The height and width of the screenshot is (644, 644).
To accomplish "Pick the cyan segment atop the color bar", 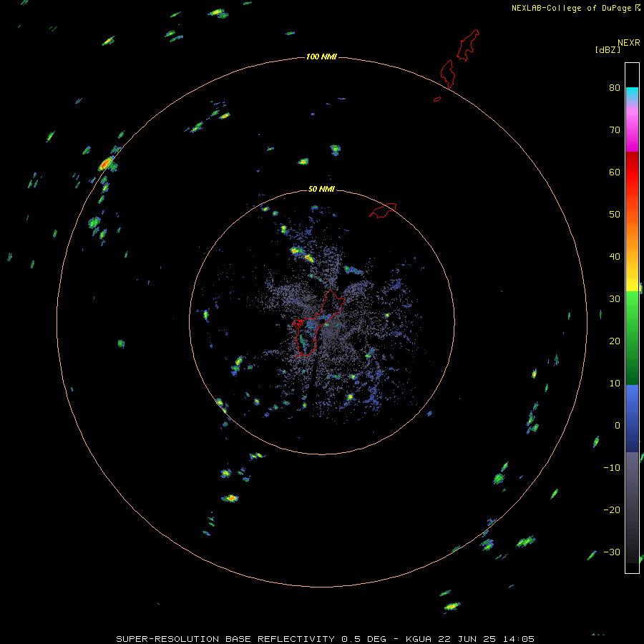I will pos(632,95).
